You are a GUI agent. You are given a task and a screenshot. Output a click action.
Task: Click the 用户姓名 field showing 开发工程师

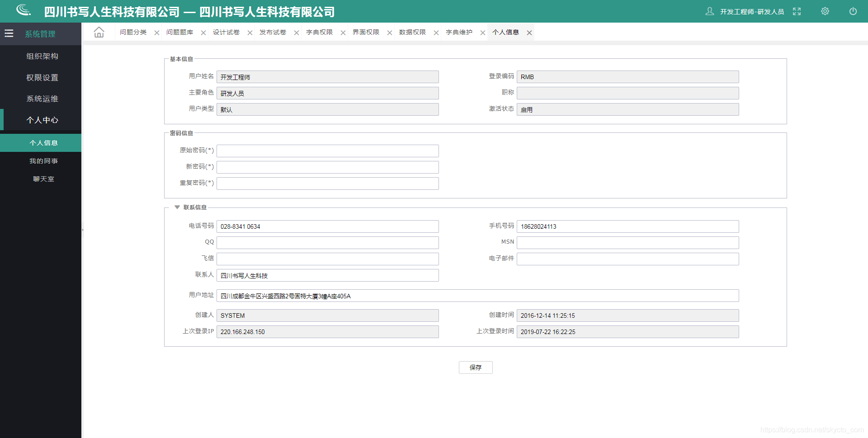click(328, 77)
